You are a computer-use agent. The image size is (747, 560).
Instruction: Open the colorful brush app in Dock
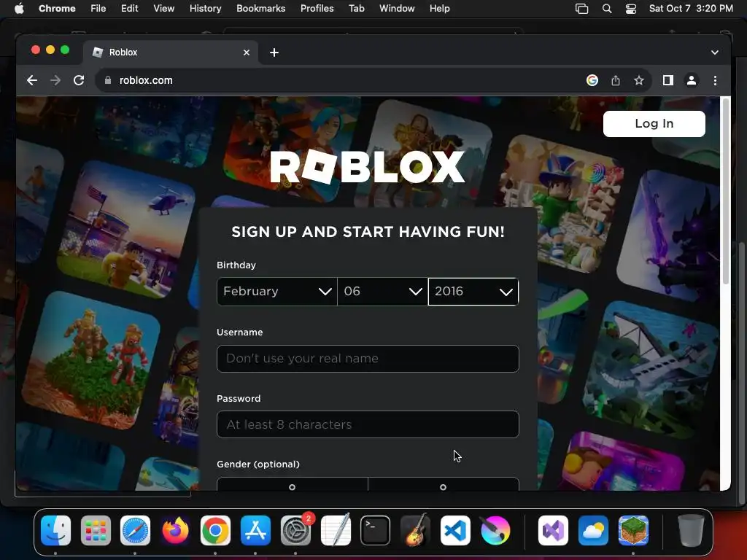(x=495, y=530)
